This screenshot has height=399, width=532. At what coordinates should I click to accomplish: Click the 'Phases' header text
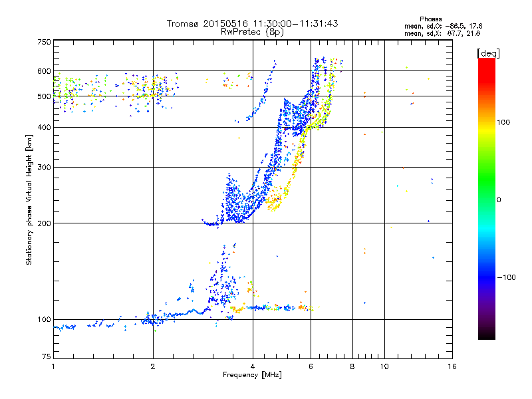(430, 19)
